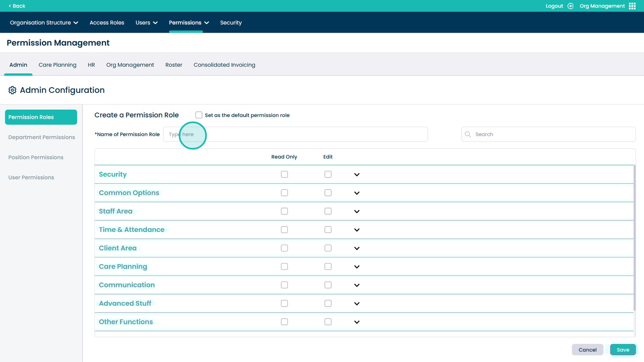
Task: Expand the Other Functions row chevron
Action: (357, 322)
